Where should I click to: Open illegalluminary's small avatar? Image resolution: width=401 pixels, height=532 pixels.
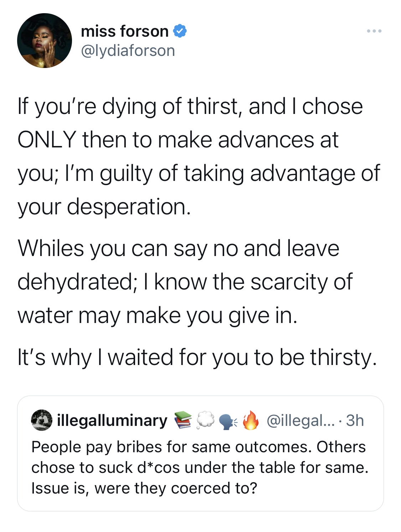pos(42,420)
